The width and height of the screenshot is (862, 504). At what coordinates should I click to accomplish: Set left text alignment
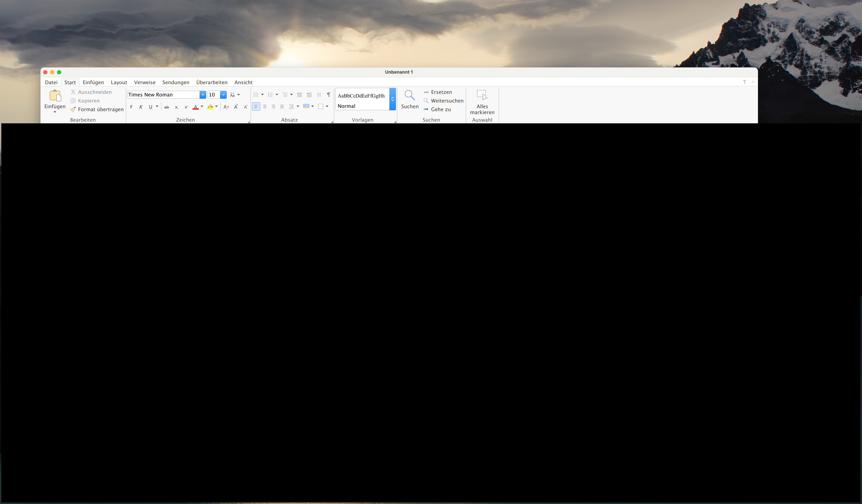(256, 106)
